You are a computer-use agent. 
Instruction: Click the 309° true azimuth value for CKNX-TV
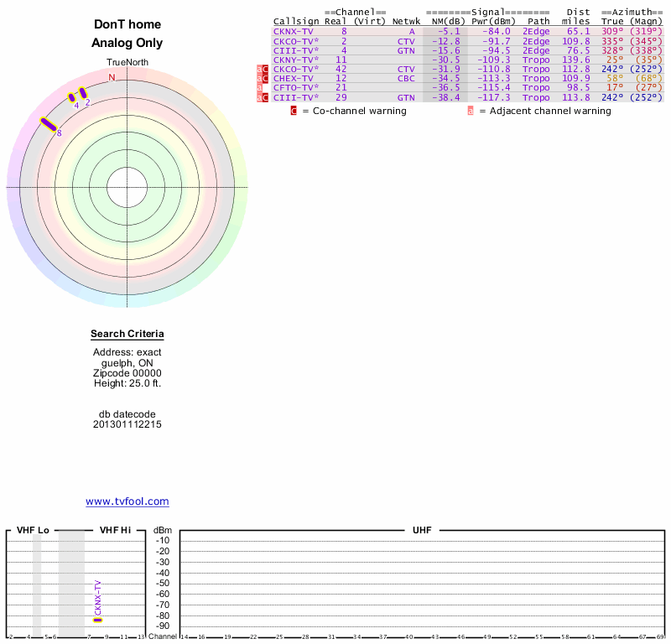[612, 32]
